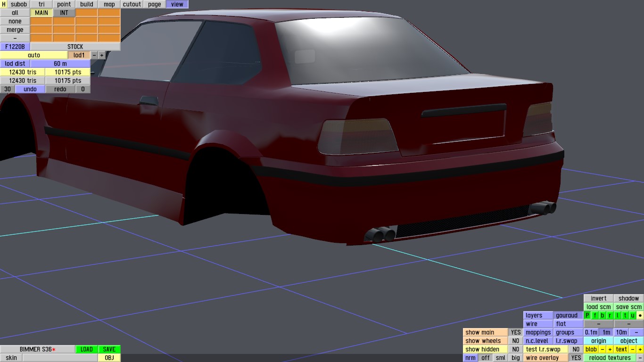Click load scm
This screenshot has height=362, width=644.
pyautogui.click(x=599, y=307)
